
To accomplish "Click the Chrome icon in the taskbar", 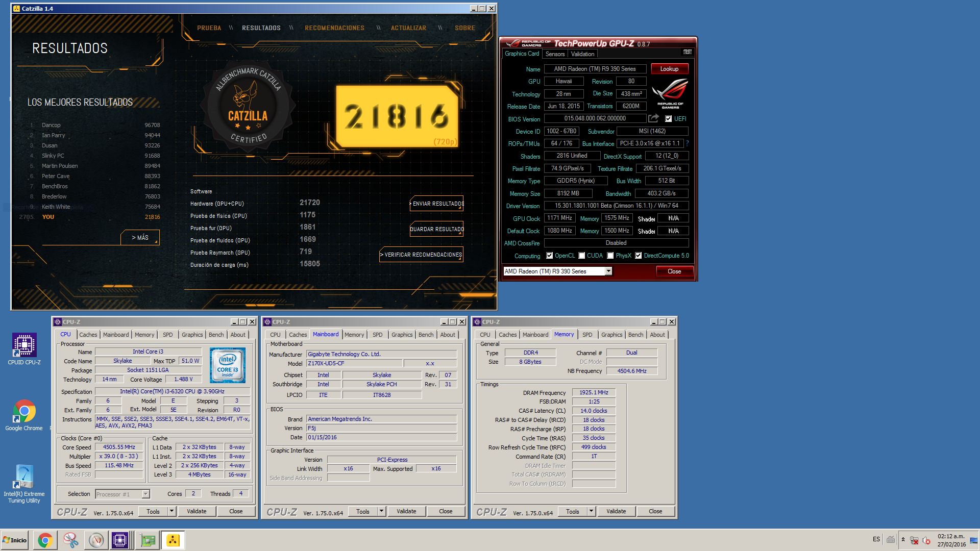I will pos(45,540).
